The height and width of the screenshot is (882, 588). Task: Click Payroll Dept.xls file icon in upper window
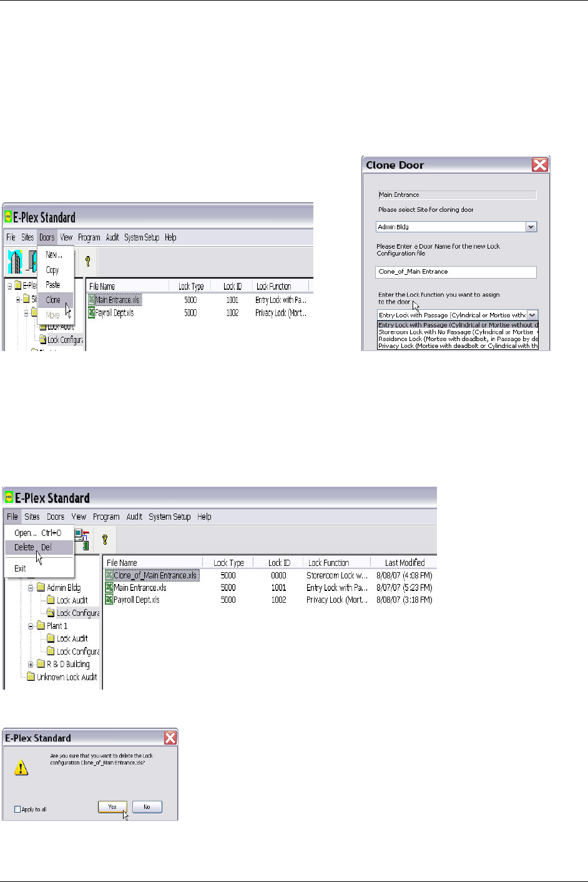(92, 313)
